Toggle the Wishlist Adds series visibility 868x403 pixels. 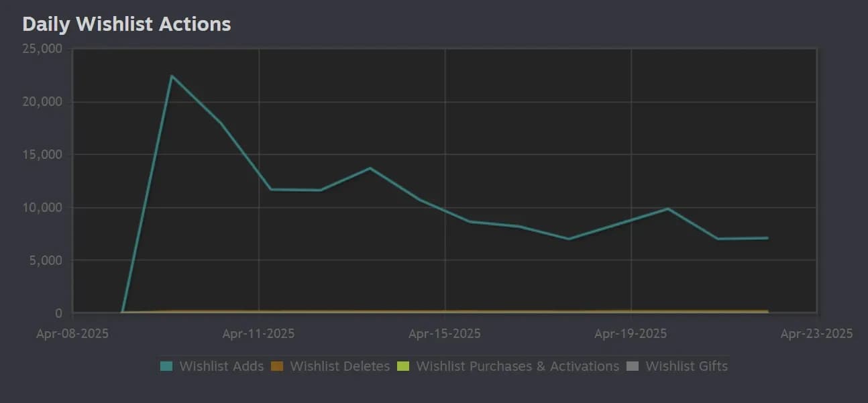(221, 366)
